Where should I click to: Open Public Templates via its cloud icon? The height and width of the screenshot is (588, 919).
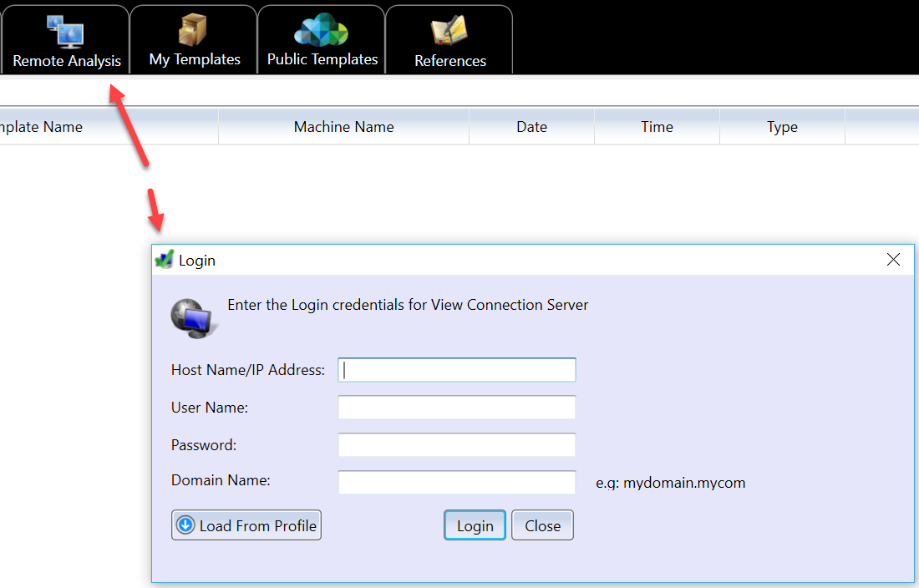(x=321, y=30)
